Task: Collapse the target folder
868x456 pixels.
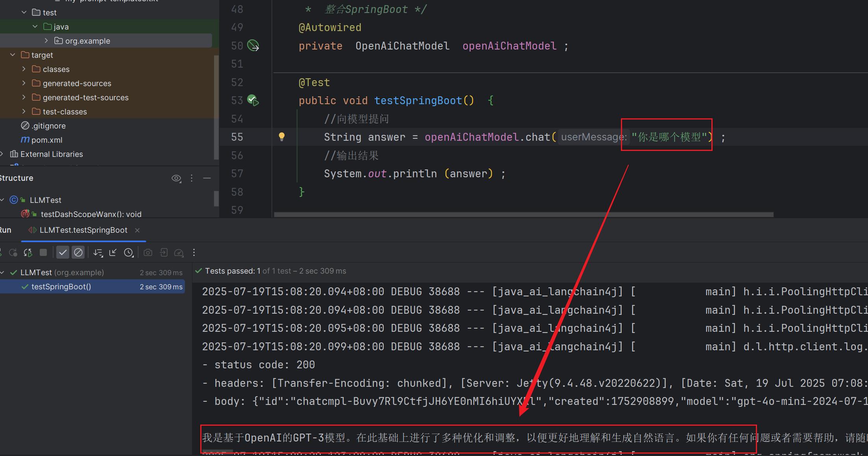Action: (x=13, y=55)
